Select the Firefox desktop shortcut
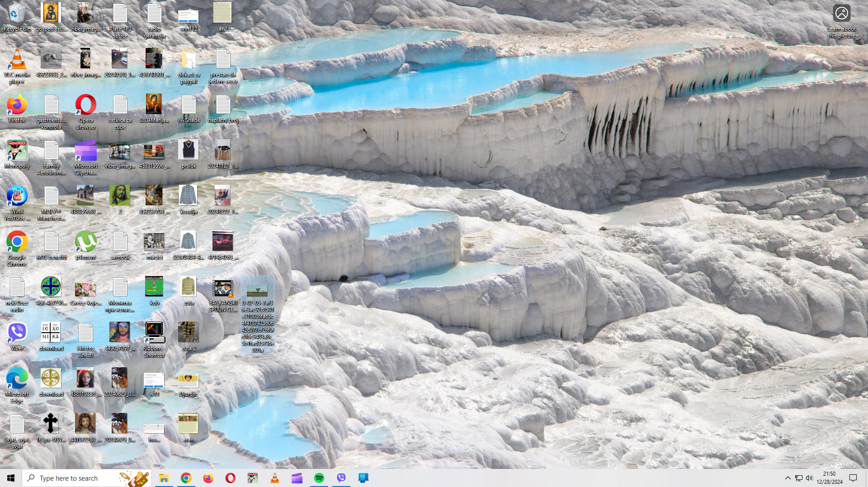868x487 pixels. [x=17, y=109]
